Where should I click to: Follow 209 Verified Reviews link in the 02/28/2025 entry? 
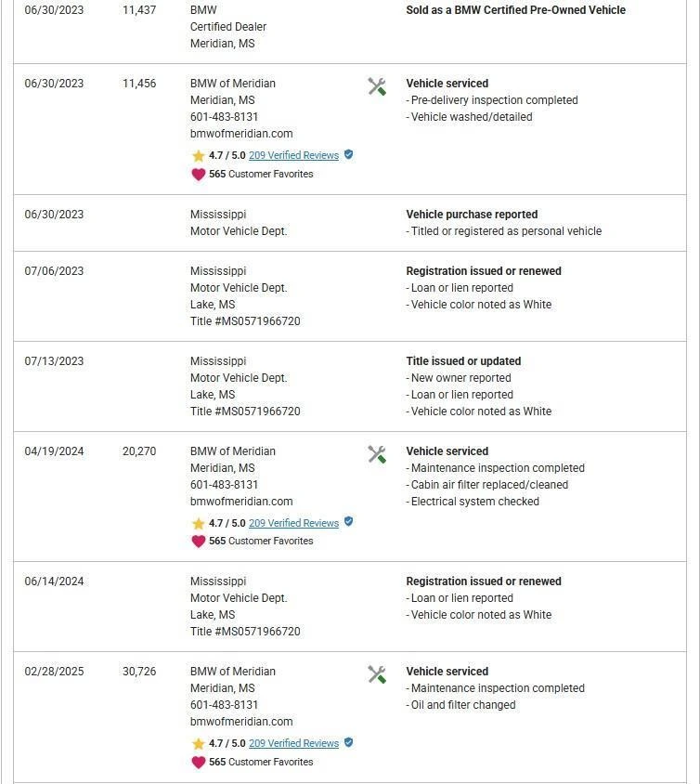coord(293,744)
